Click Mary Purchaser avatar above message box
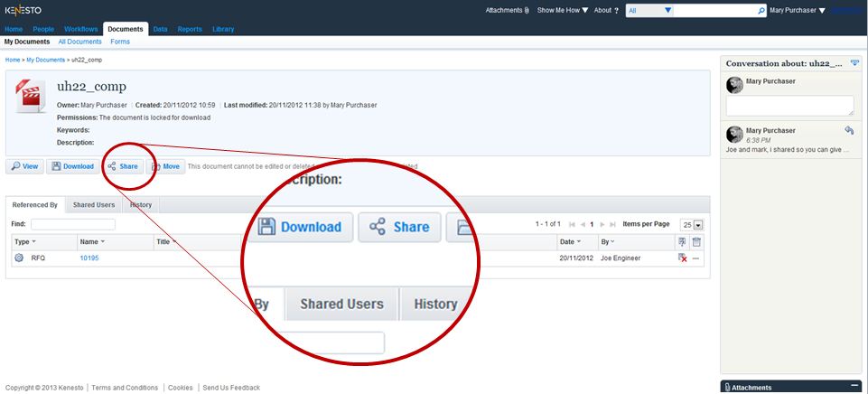The width and height of the screenshot is (868, 394). 734,85
